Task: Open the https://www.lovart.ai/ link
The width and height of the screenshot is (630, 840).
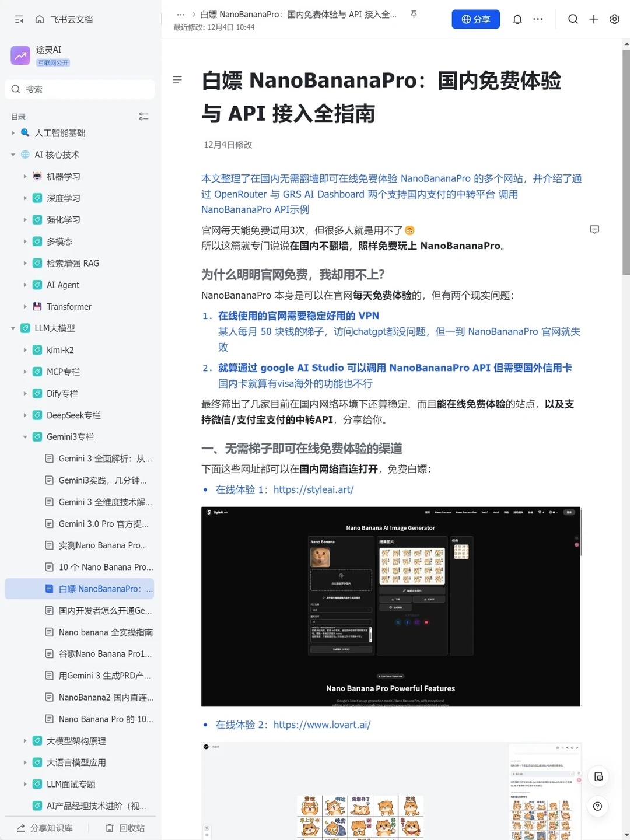Action: point(322,724)
